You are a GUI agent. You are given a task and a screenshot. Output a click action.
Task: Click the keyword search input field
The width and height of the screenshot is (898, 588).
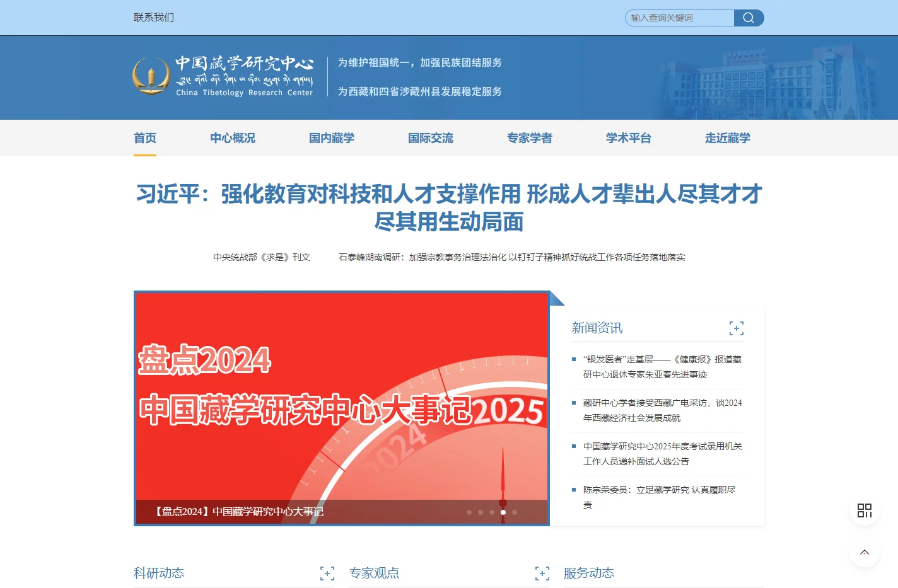click(x=680, y=18)
